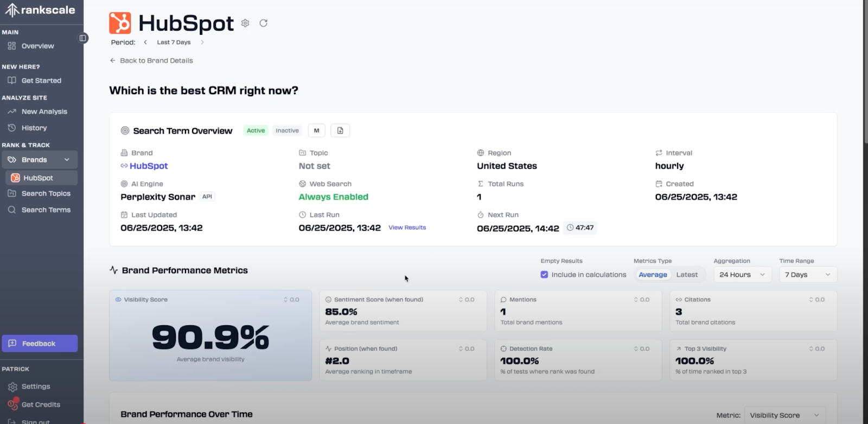Click the rankscale logo

40,10
